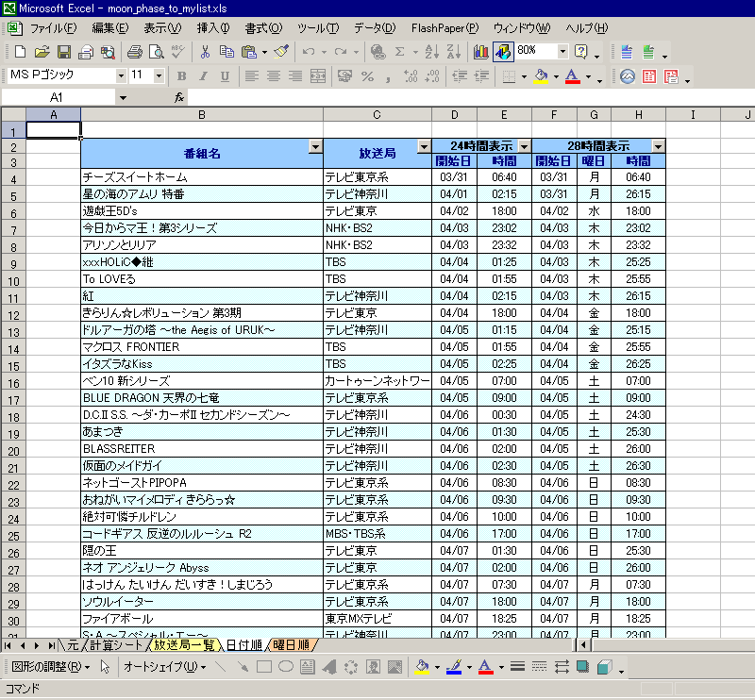Toggle Bold formatting

tap(180, 76)
